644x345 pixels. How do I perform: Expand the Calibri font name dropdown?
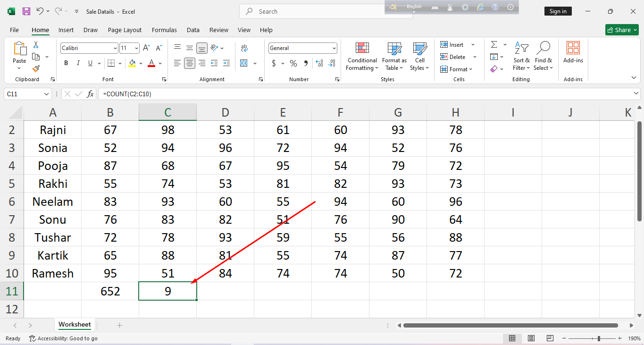pyautogui.click(x=115, y=48)
